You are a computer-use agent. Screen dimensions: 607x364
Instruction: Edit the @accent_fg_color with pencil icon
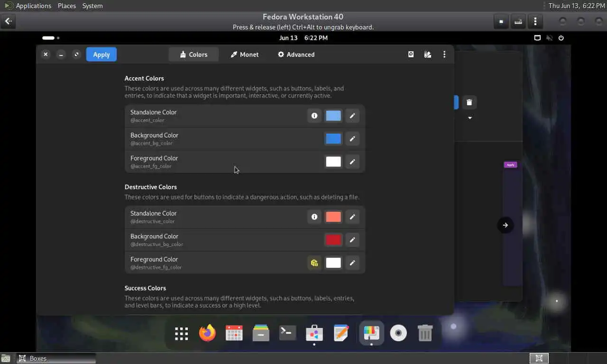click(352, 162)
